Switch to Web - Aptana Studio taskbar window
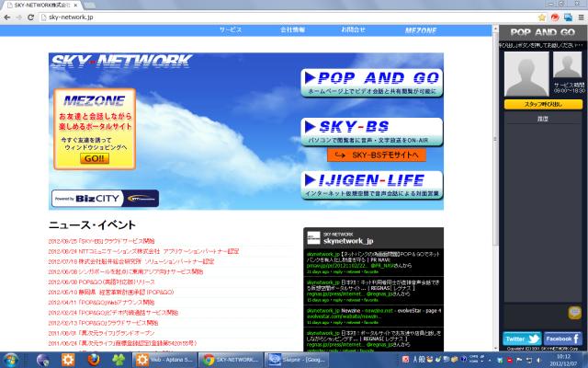The width and height of the screenshot is (588, 368). click(164, 360)
